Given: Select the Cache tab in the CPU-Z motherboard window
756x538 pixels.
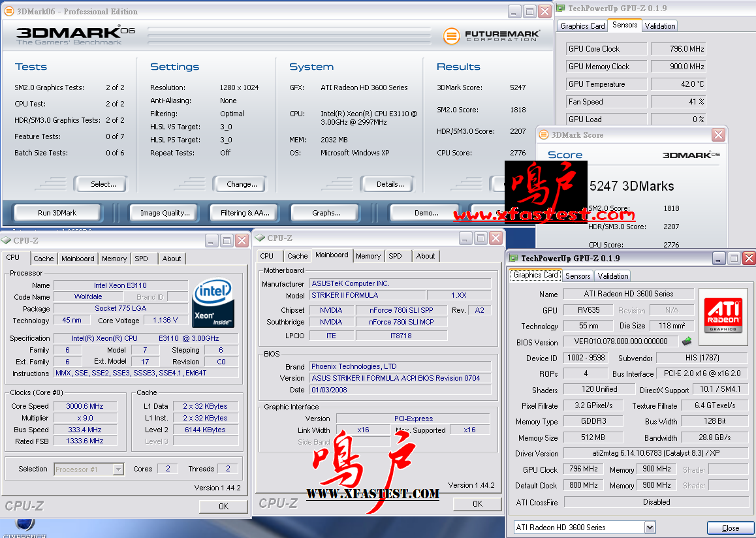Looking at the screenshot, I should 298,256.
